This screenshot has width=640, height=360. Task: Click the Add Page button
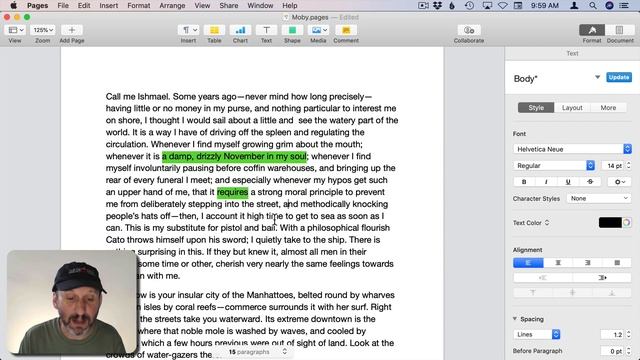[72, 30]
